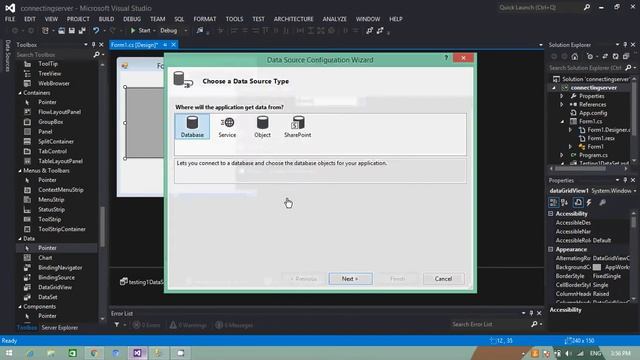
Task: Cancel the Data Source Configuration Wizard
Action: pos(443,279)
